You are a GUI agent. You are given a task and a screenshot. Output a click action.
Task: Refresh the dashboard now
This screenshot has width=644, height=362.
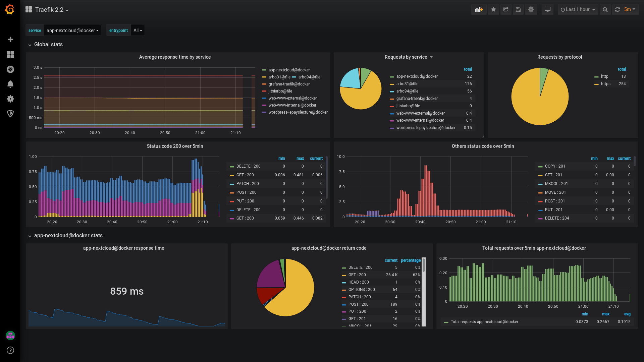618,9
